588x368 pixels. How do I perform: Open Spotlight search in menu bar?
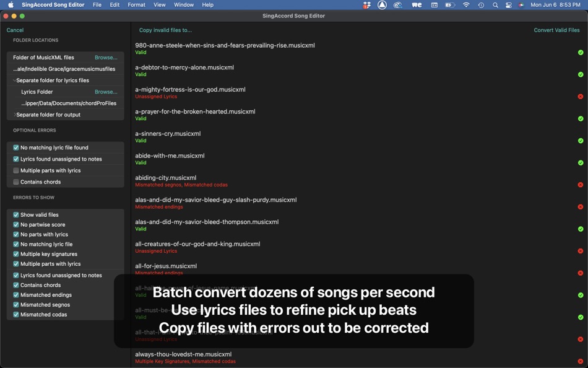(495, 5)
